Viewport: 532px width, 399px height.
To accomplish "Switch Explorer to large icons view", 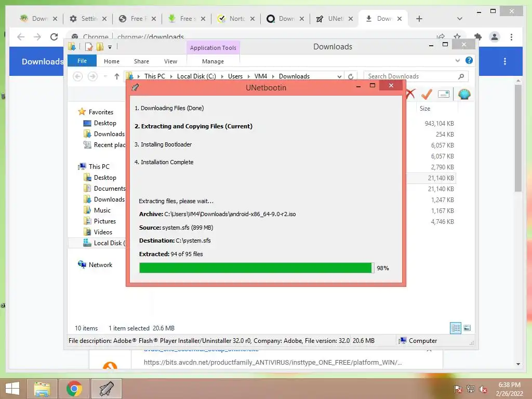I will (x=467, y=328).
